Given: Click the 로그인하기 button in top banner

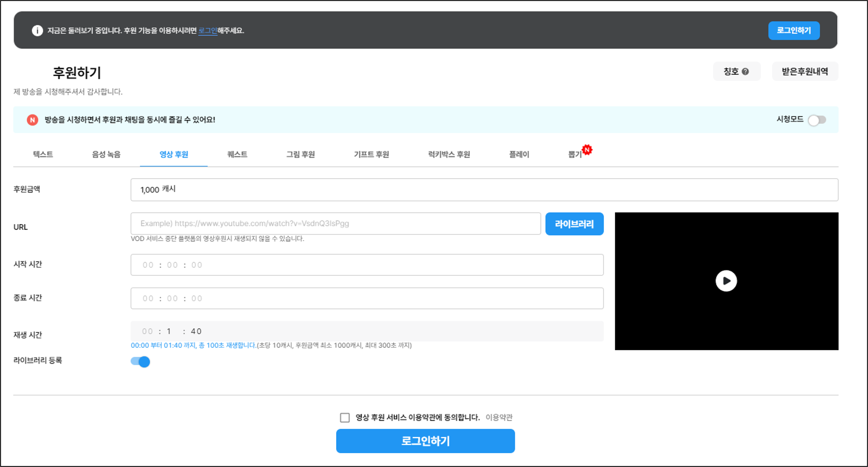Looking at the screenshot, I should [794, 31].
